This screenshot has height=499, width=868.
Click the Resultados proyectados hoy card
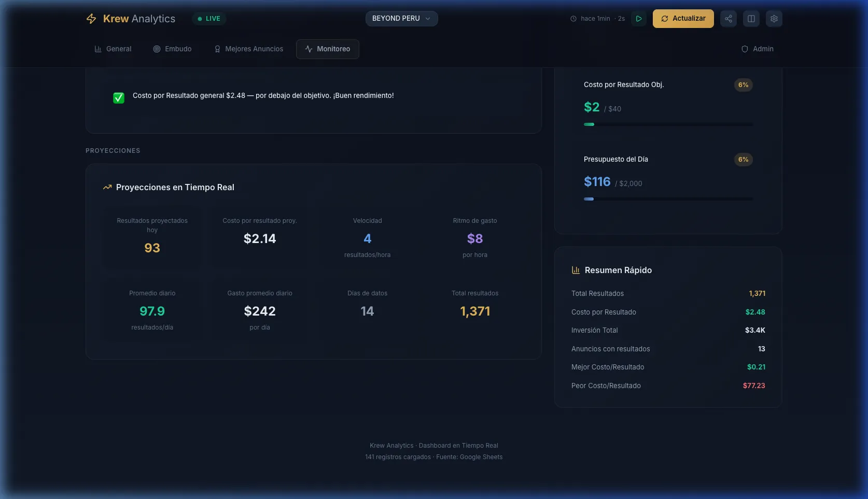coord(152,237)
